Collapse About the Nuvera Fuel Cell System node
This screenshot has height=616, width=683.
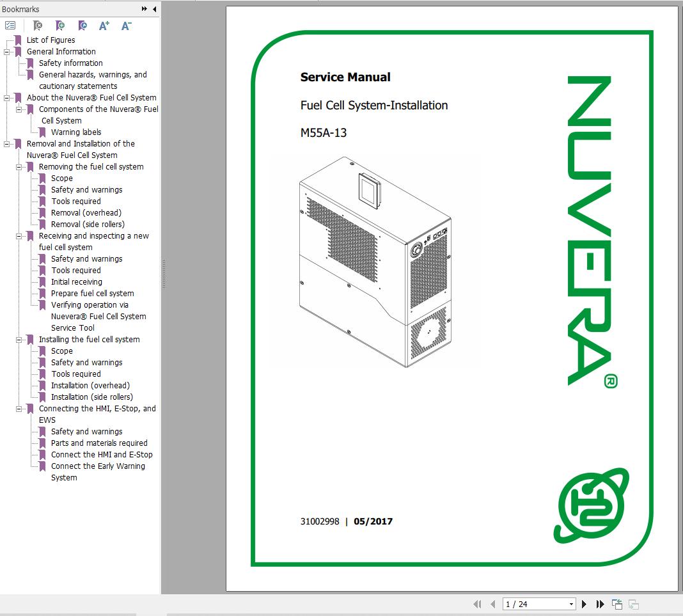click(x=6, y=98)
